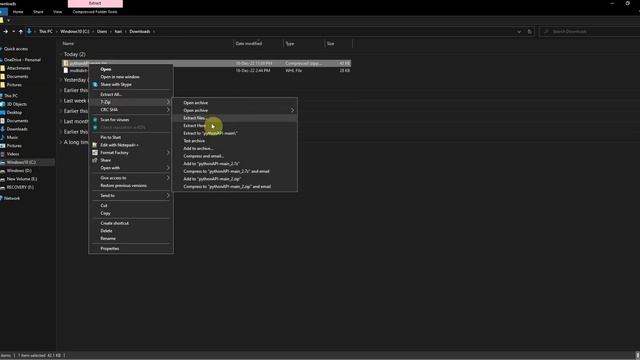640x360 pixels.
Task: Click the Downloads arrow icon in the sidebar
Action: (x=2, y=129)
